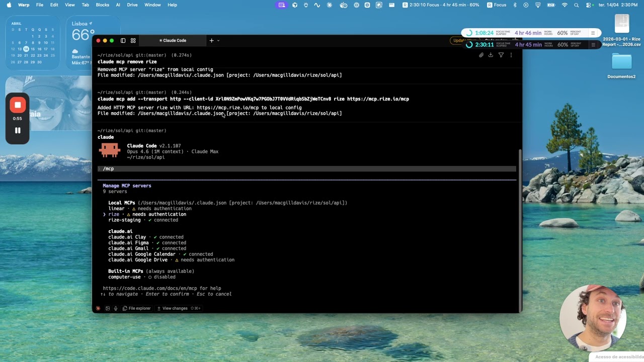The image size is (644, 362).
Task: Click the 'claude mcp remove rize' command text
Action: (x=127, y=62)
